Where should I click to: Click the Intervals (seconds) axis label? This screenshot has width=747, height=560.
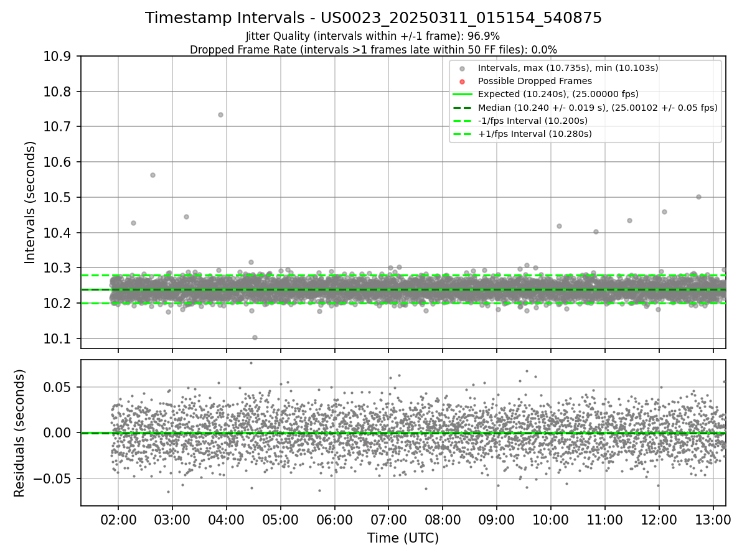pos(31,202)
